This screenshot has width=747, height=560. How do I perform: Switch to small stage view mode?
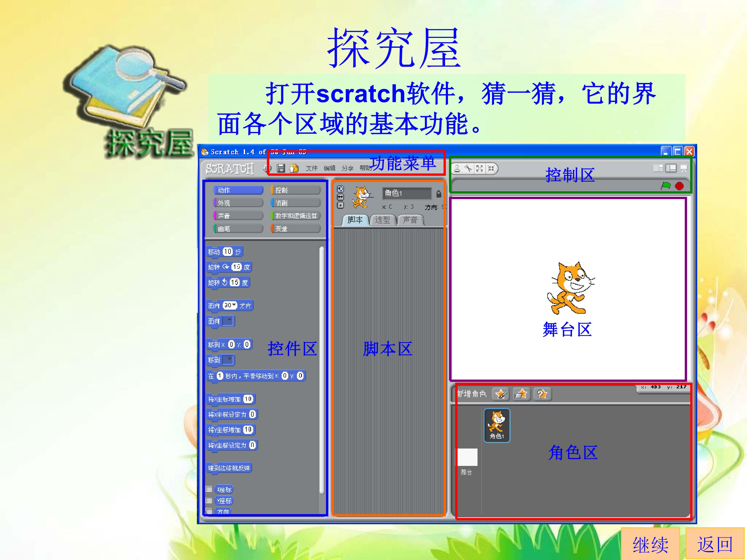pos(658,168)
